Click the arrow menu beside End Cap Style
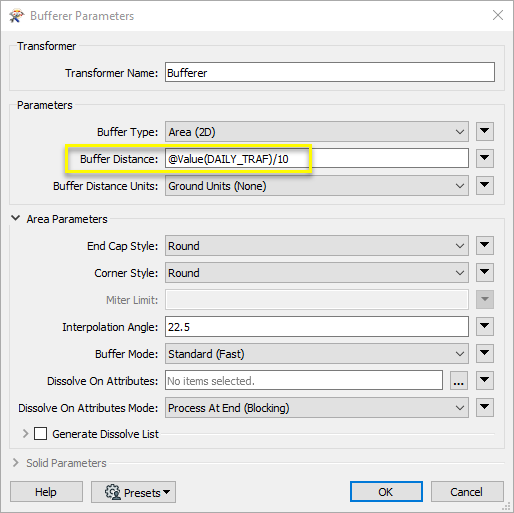The width and height of the screenshot is (514, 513). click(x=485, y=246)
